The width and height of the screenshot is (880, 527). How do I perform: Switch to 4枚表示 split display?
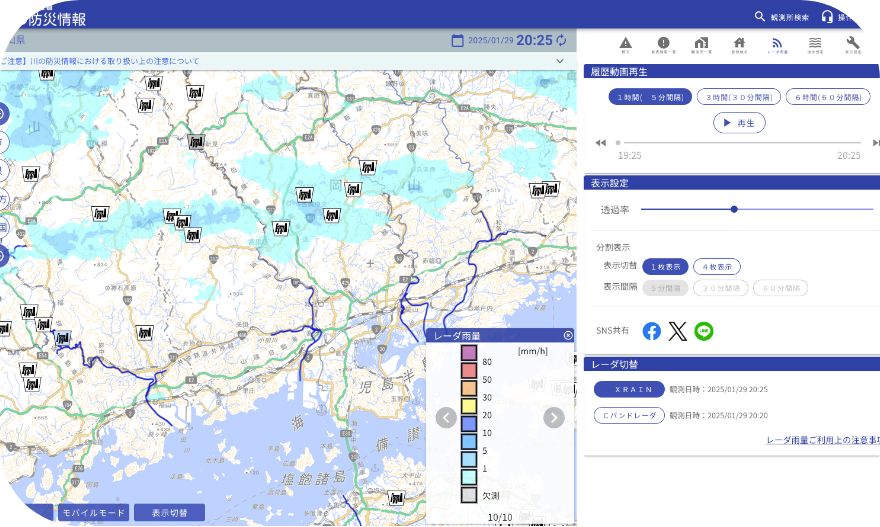pos(717,267)
